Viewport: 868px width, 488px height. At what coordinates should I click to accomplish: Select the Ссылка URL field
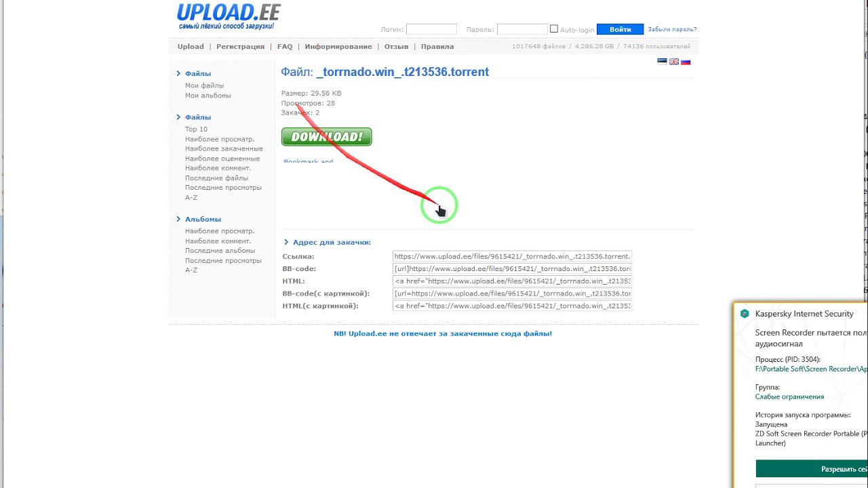point(512,256)
